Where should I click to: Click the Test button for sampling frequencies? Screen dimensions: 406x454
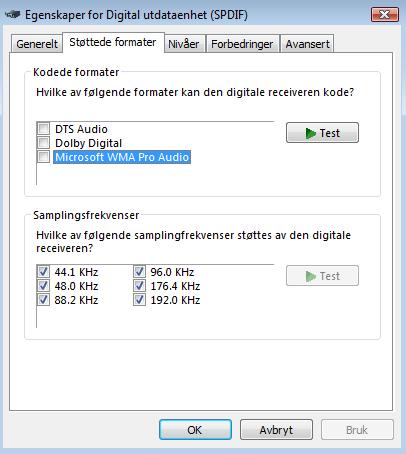point(322,276)
